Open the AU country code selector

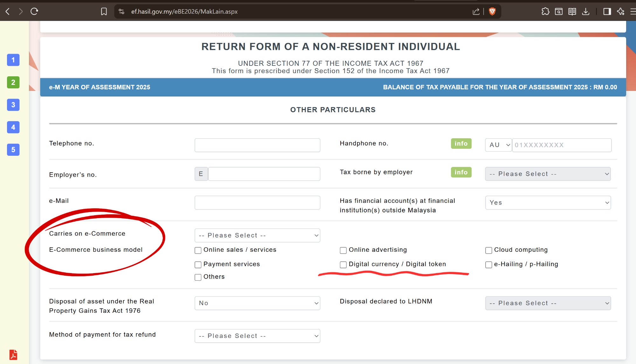coord(498,145)
